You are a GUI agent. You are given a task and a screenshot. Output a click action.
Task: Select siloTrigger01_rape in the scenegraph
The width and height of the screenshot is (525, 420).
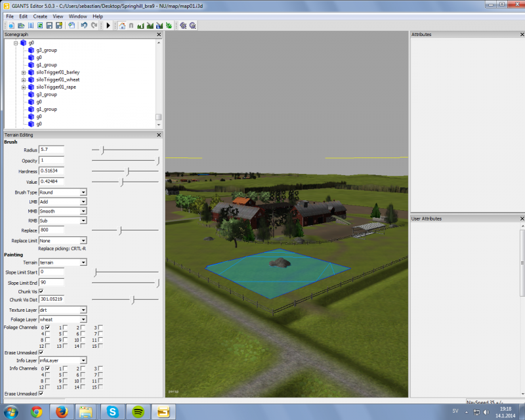[x=56, y=87]
